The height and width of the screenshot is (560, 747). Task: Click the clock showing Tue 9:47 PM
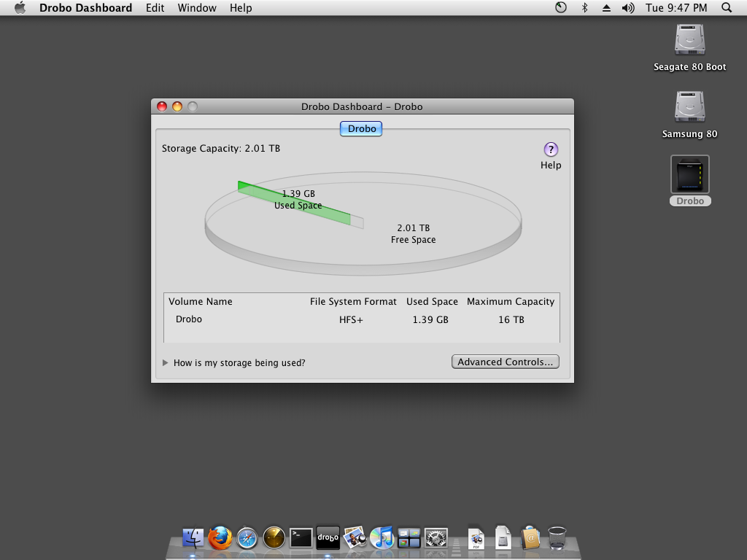pos(676,7)
